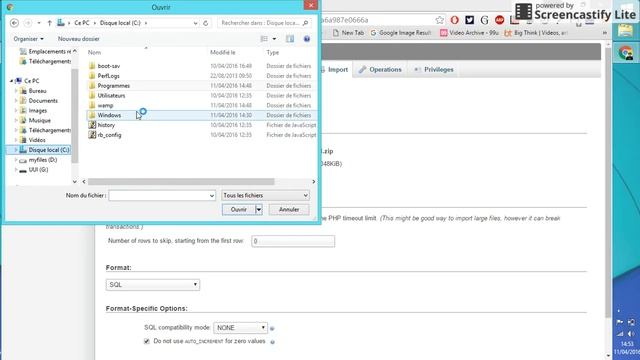This screenshot has height=360, width=640.
Task: Open the Organiser menu
Action: [x=28, y=39]
